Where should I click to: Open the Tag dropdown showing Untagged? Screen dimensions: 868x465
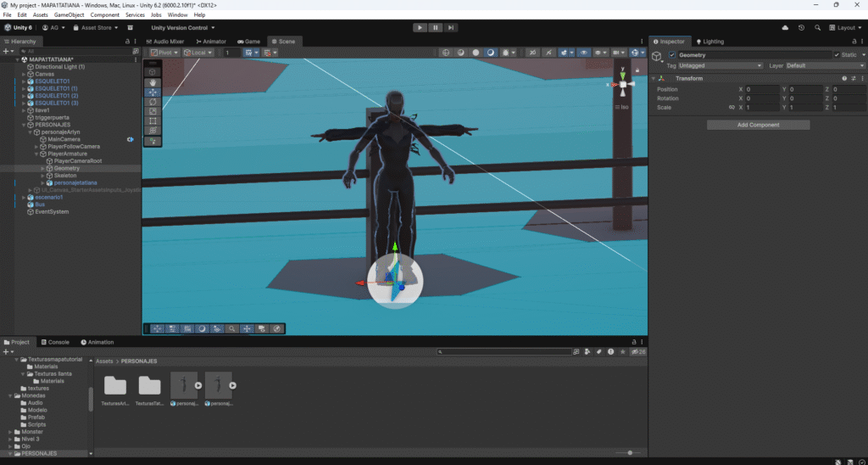tap(721, 65)
